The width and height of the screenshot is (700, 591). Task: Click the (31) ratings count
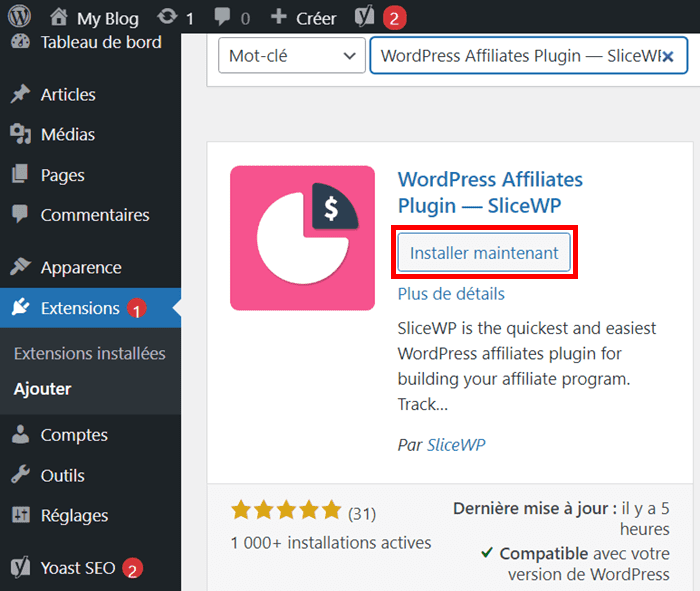[362, 514]
